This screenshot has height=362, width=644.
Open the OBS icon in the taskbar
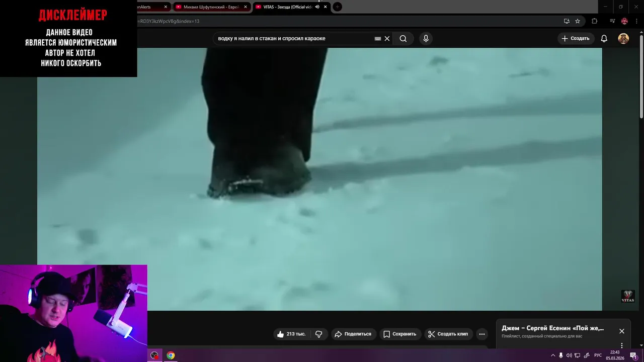[x=154, y=355]
